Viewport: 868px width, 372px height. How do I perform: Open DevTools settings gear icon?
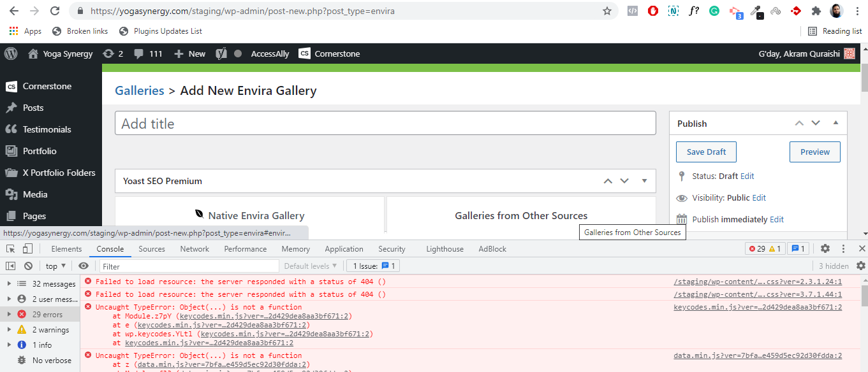pos(825,249)
